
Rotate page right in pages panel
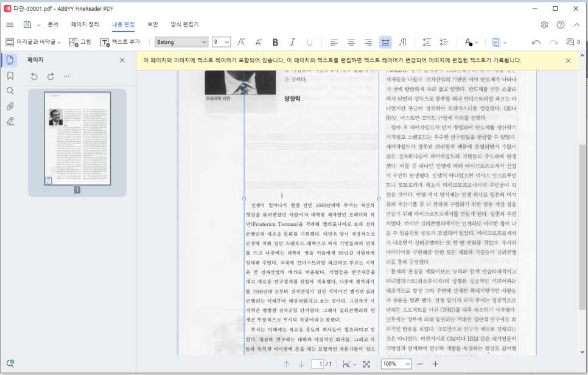click(x=51, y=77)
